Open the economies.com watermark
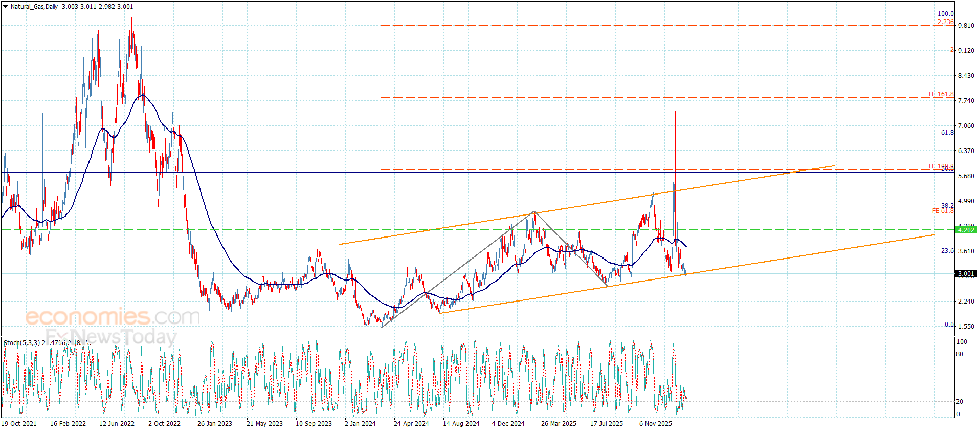The width and height of the screenshot is (980, 430). click(113, 317)
